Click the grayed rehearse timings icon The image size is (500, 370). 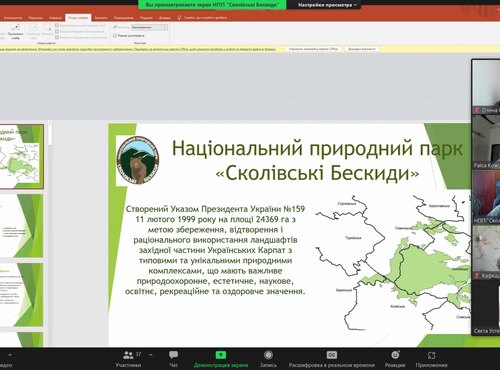pos(33,31)
